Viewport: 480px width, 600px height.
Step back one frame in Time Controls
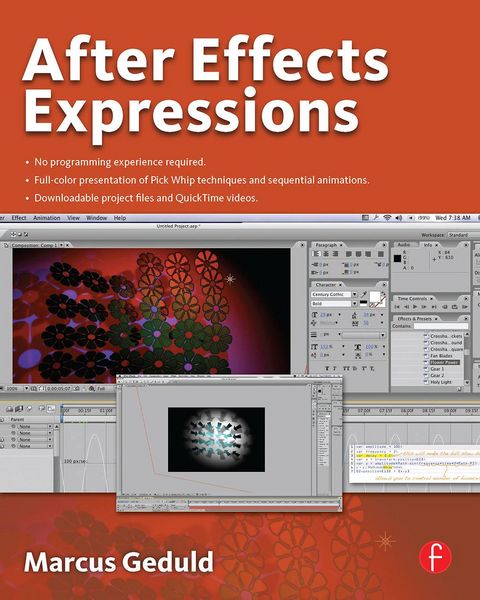[x=406, y=307]
